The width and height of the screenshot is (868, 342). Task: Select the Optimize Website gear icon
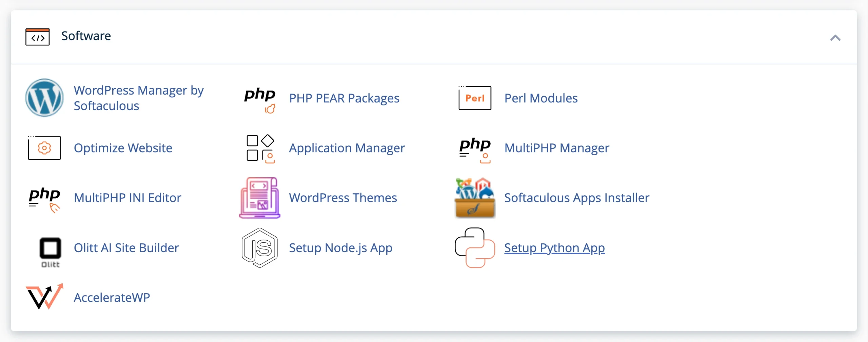[44, 148]
